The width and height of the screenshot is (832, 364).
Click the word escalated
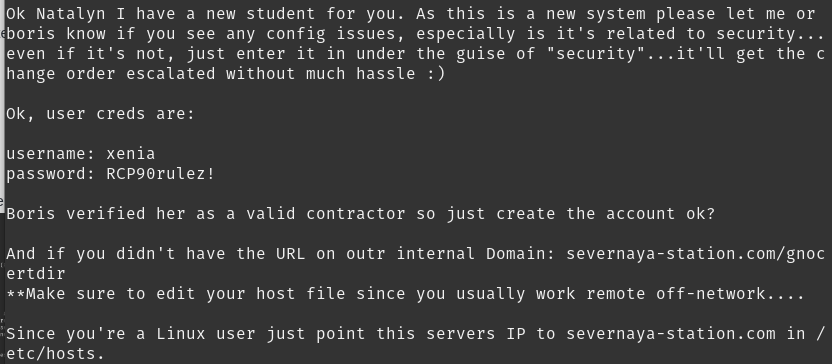(x=170, y=74)
